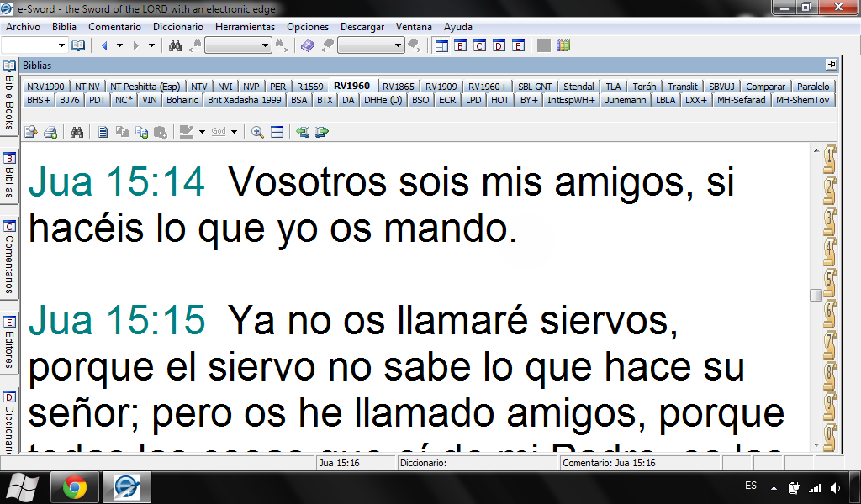Open the Bible Books side panel
Image resolution: width=861 pixels, height=504 pixels.
[8, 96]
